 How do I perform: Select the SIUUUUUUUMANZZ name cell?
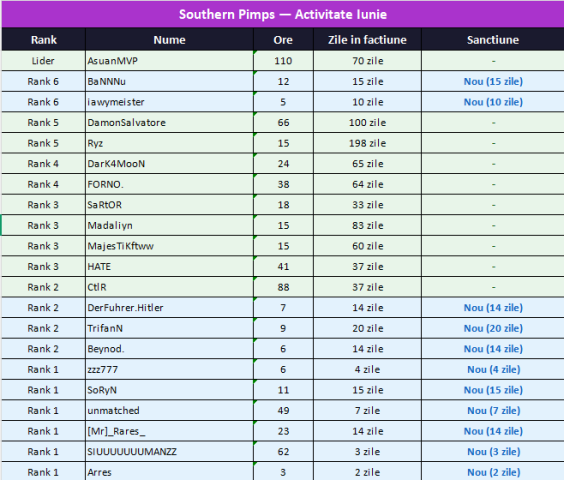click(169, 452)
